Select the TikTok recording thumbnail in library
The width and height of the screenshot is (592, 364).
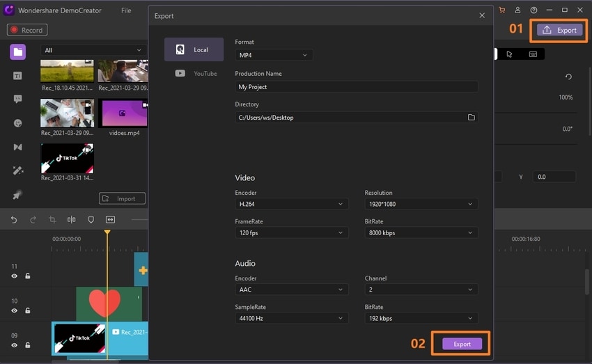coord(67,158)
